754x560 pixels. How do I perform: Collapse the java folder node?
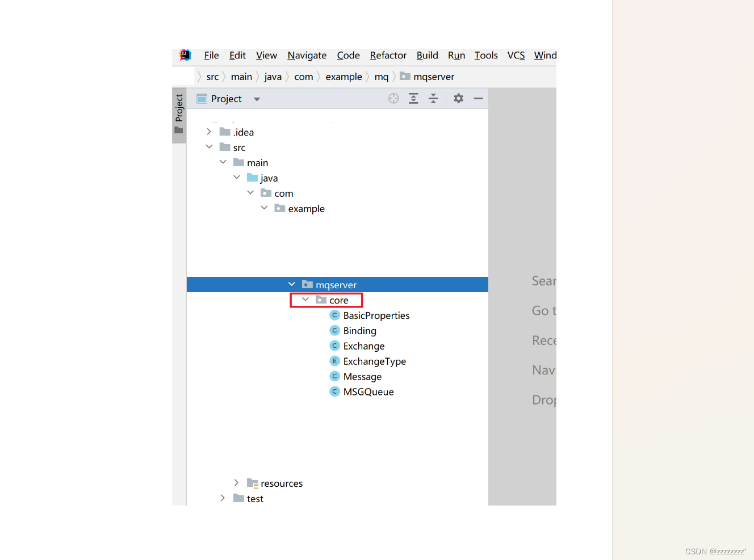[x=237, y=178]
